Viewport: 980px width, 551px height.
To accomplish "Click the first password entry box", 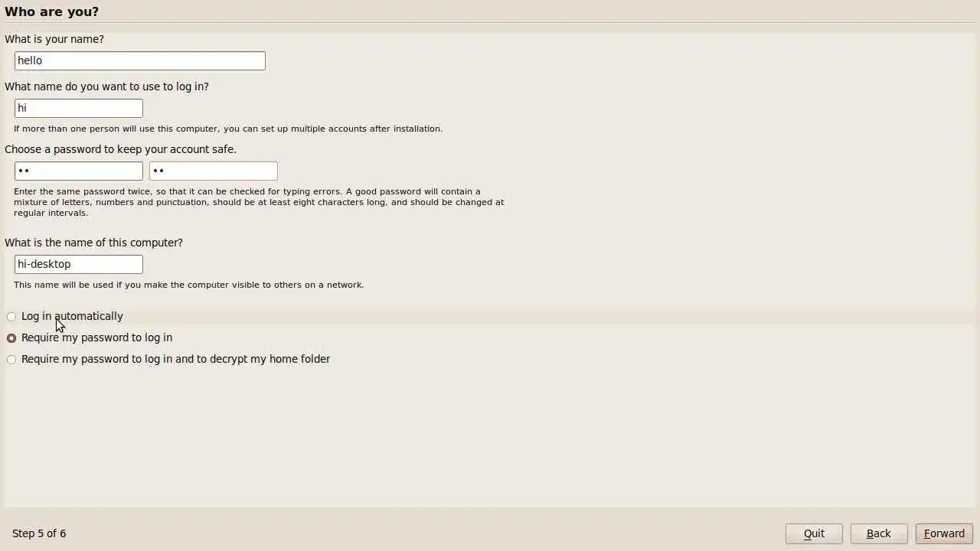I will (78, 171).
